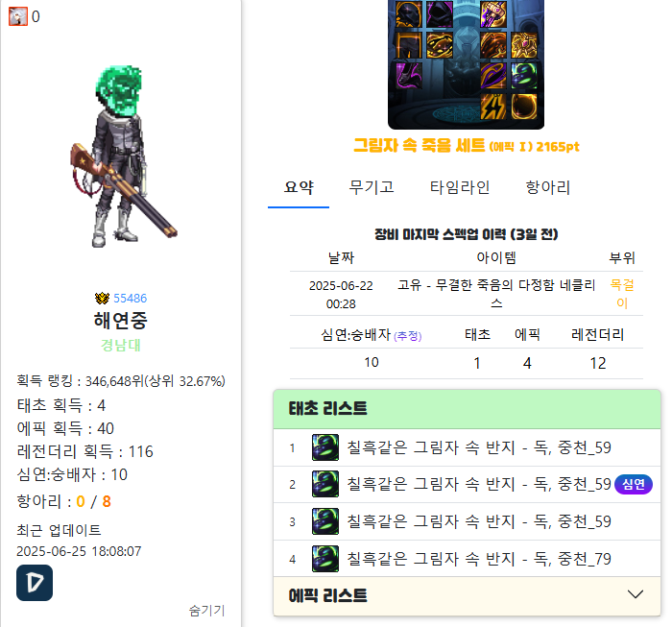The image size is (672, 627).
Task: Select the 항아리 tab
Action: [x=548, y=187]
